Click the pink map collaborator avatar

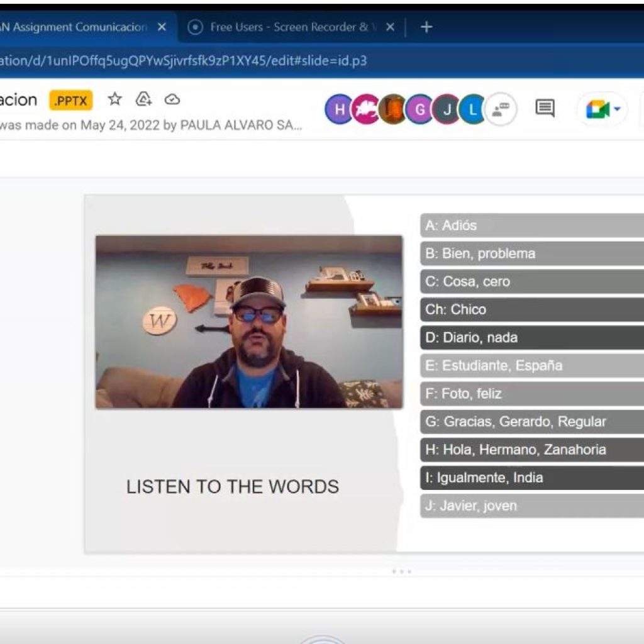pyautogui.click(x=365, y=109)
